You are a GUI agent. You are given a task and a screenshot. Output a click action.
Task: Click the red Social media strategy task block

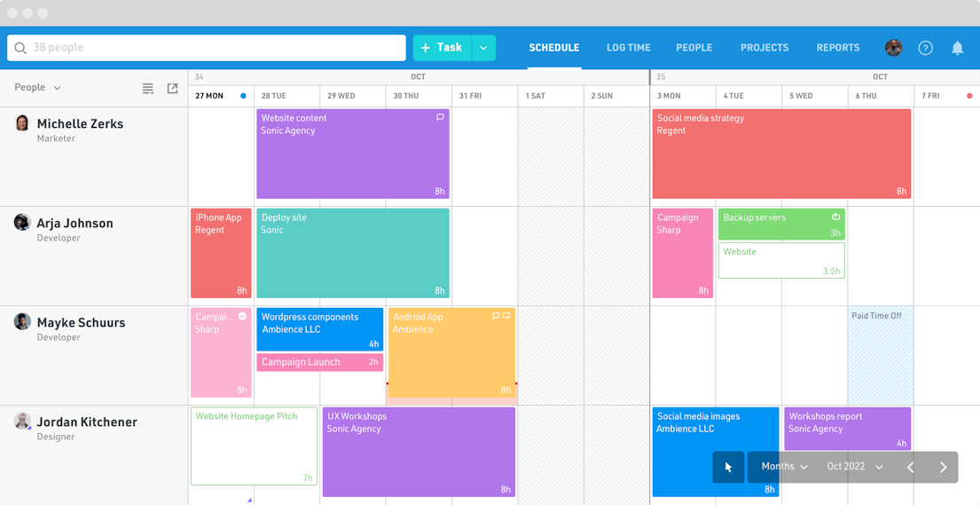coord(781,154)
